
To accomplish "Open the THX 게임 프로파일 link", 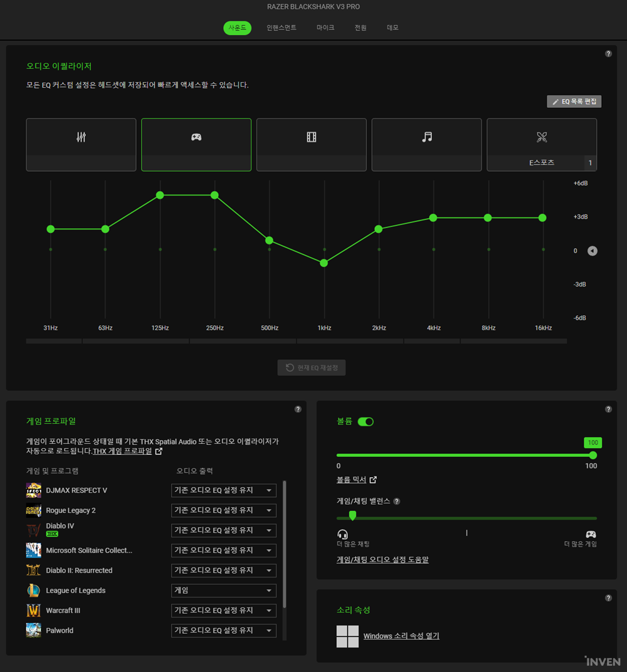I will tap(122, 451).
